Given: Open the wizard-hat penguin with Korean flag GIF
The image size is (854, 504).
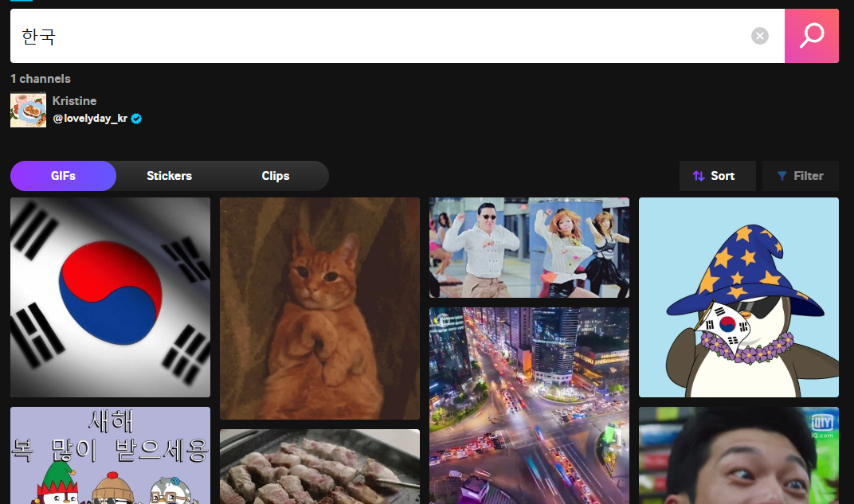Looking at the screenshot, I should pyautogui.click(x=738, y=297).
